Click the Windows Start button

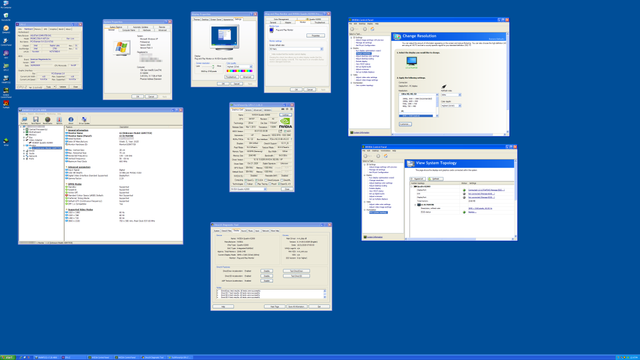pyautogui.click(x=7, y=358)
